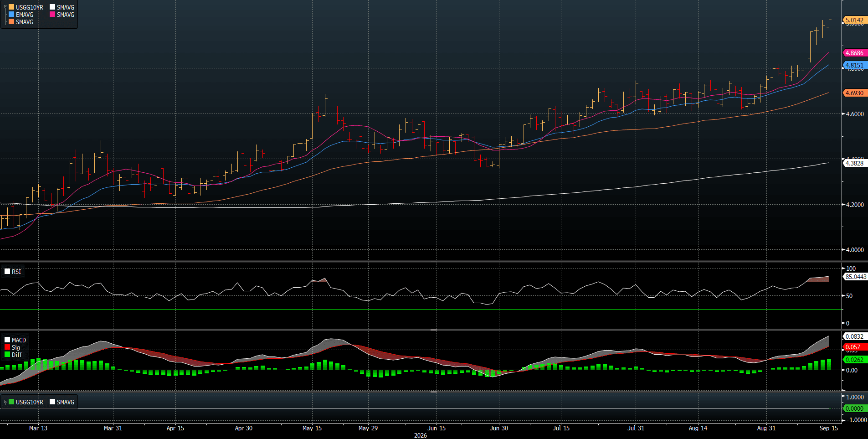This screenshot has height=439, width=868.
Task: Click the blue EMAVG color swatch
Action: pos(11,15)
